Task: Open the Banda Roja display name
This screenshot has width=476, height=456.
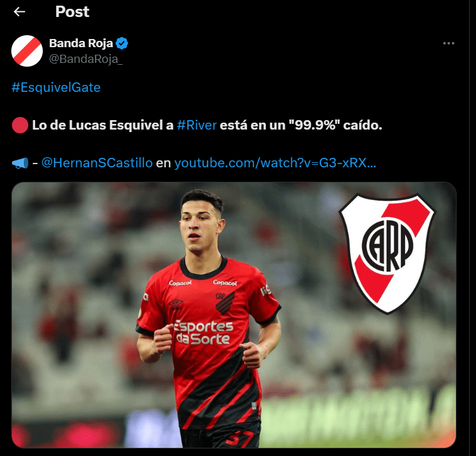Action: [81, 43]
